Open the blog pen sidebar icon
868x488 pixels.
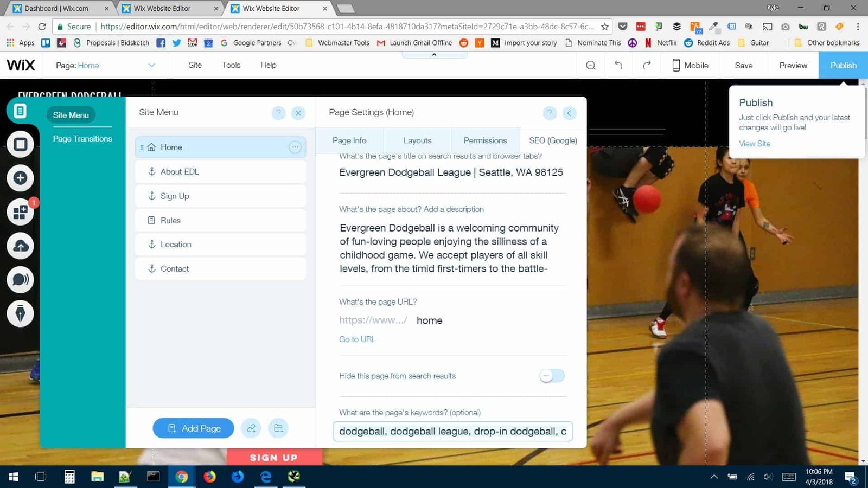20,313
